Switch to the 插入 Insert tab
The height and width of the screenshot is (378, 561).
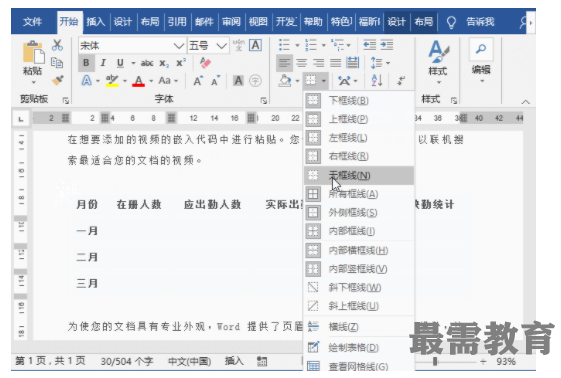click(x=96, y=22)
